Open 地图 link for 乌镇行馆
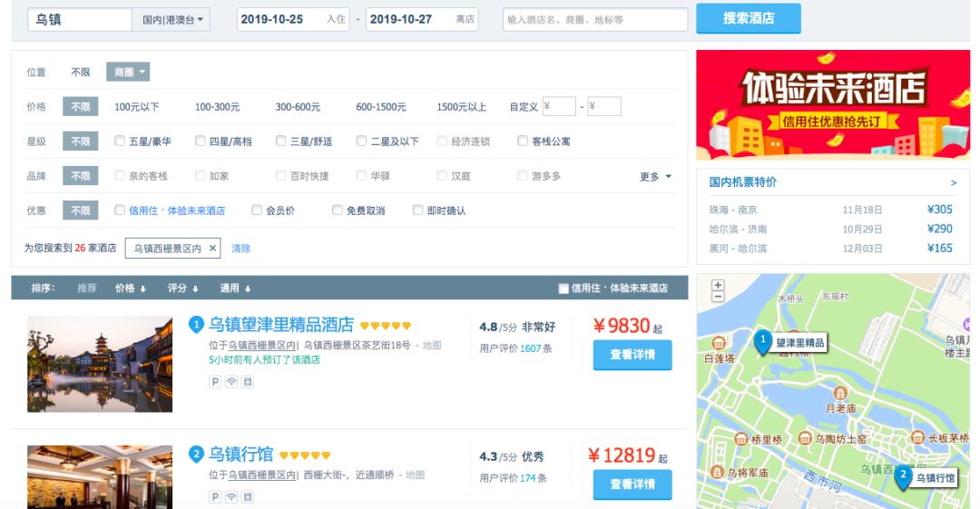Viewport: 980px width, 509px height. coord(415,475)
